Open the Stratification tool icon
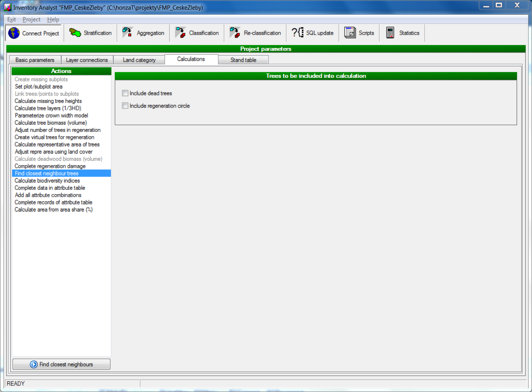The width and height of the screenshot is (532, 392). coord(75,33)
